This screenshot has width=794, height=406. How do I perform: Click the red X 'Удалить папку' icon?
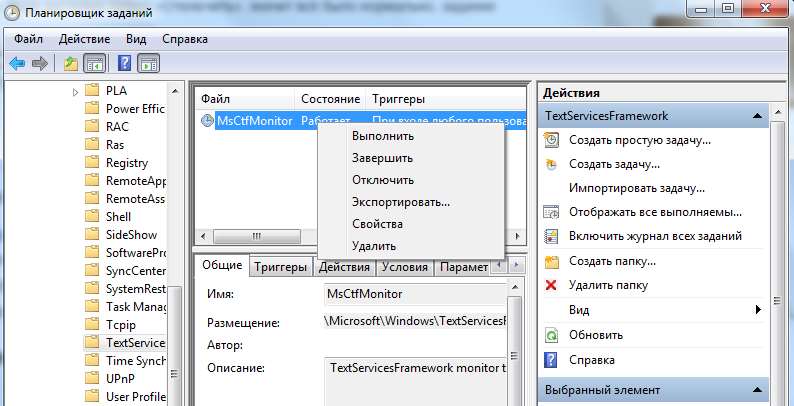pos(551,285)
